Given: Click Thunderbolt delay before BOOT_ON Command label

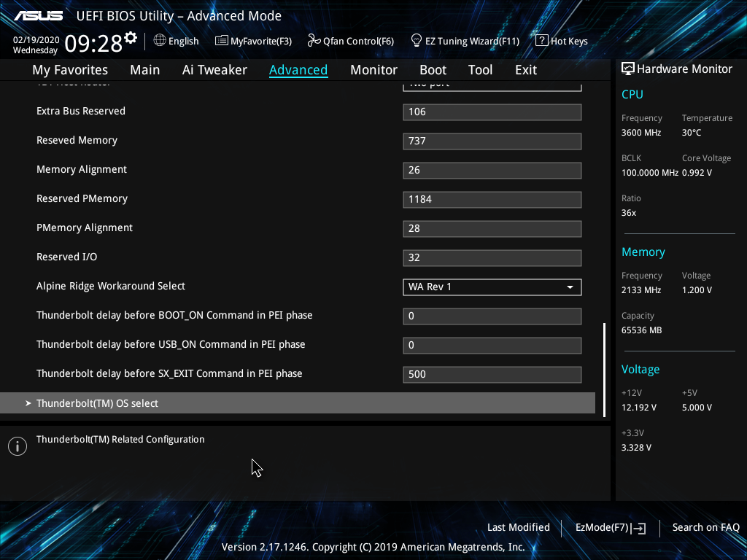Looking at the screenshot, I should [x=174, y=315].
